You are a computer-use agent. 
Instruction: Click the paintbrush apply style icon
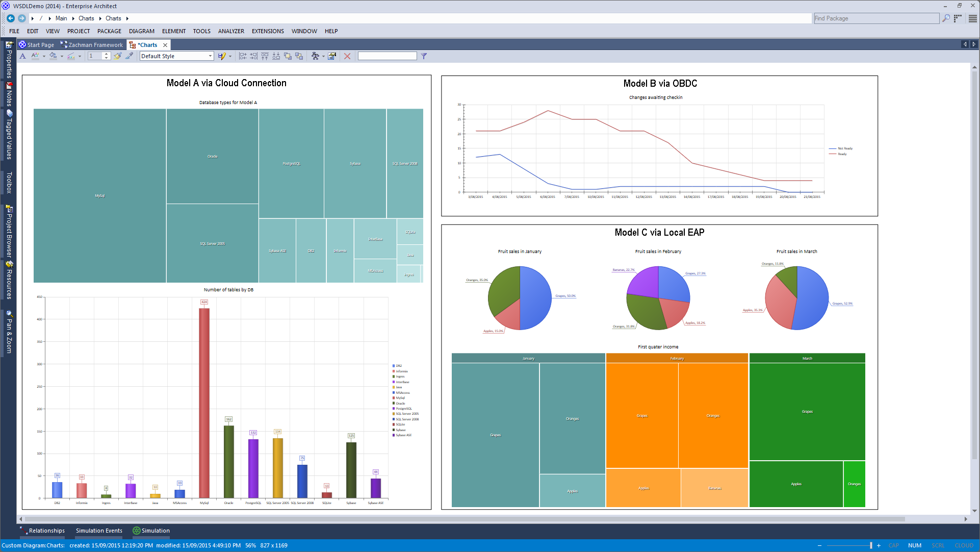[118, 56]
